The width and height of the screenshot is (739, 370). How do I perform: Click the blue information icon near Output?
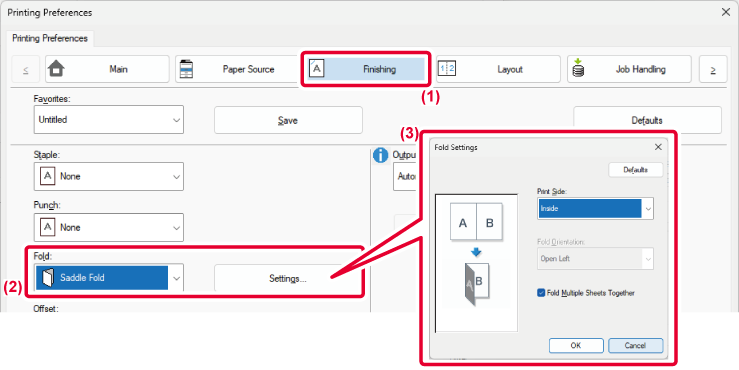380,155
